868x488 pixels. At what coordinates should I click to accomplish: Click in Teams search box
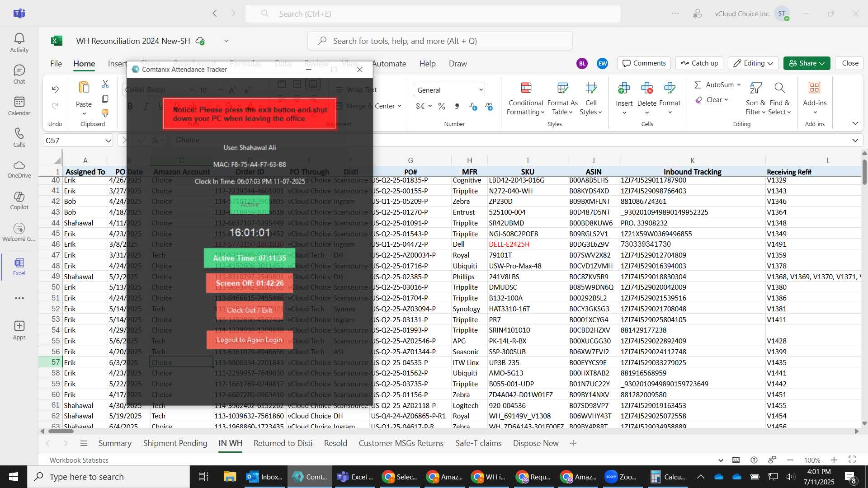click(433, 14)
